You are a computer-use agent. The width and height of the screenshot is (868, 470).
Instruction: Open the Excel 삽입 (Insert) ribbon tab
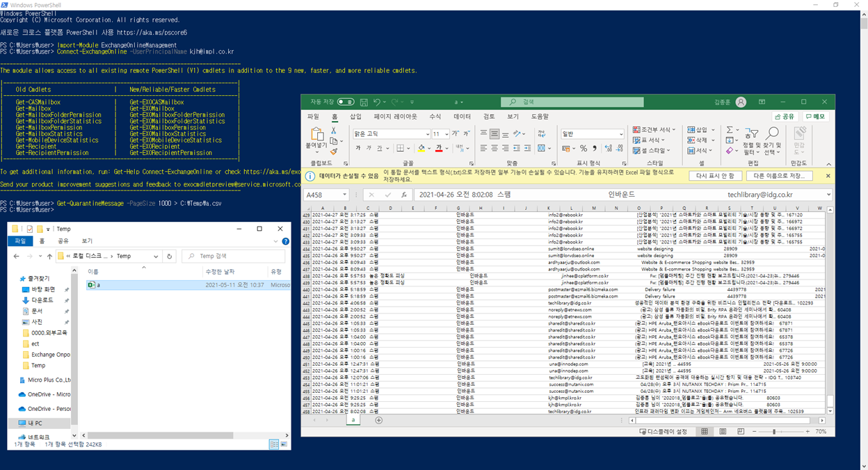[x=355, y=117]
